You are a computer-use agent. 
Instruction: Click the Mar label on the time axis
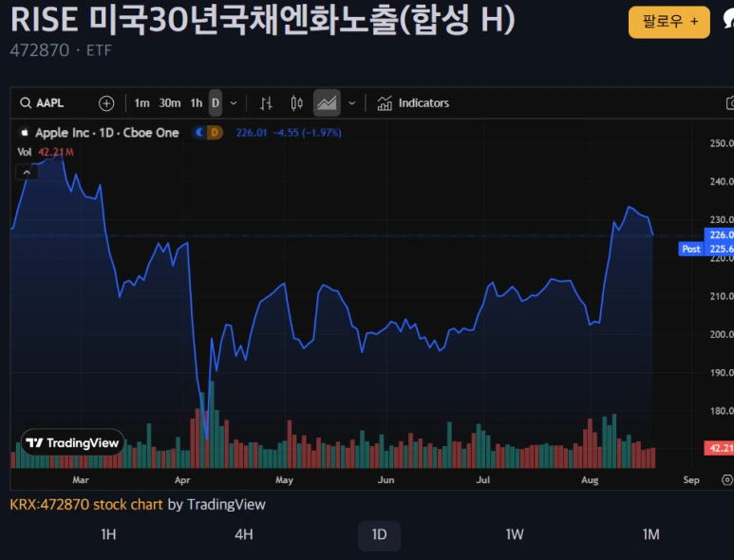click(81, 480)
